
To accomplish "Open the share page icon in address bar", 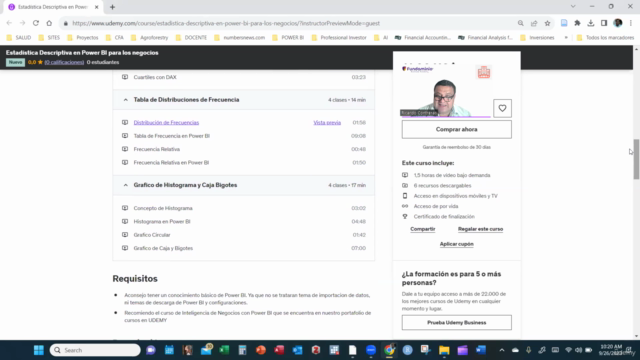I will point(534,23).
